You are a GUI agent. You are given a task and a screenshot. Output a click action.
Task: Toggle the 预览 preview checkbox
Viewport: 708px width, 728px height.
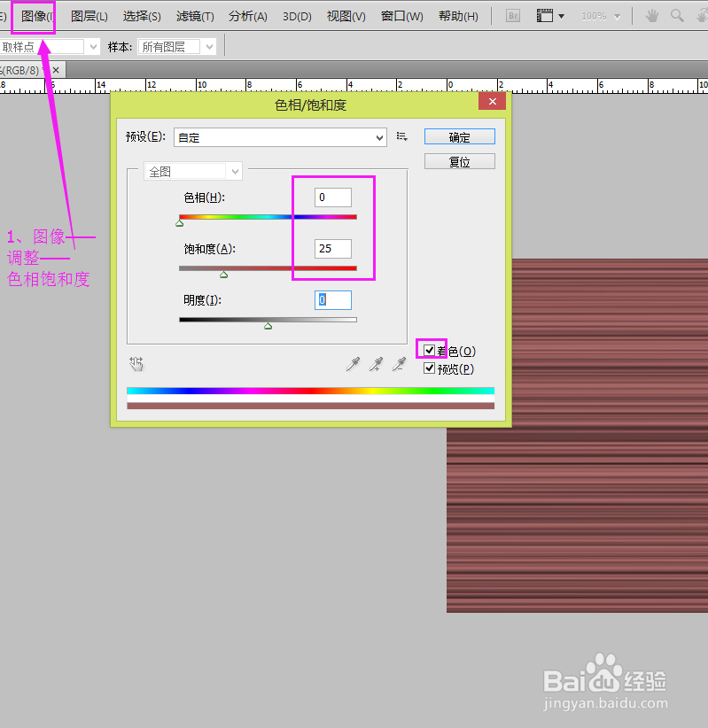(x=429, y=368)
